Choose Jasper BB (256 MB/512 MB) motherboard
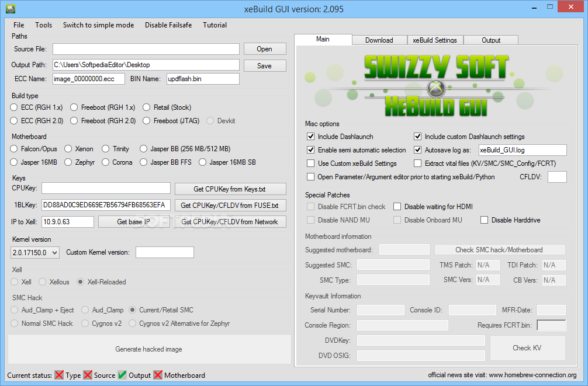 (185, 149)
